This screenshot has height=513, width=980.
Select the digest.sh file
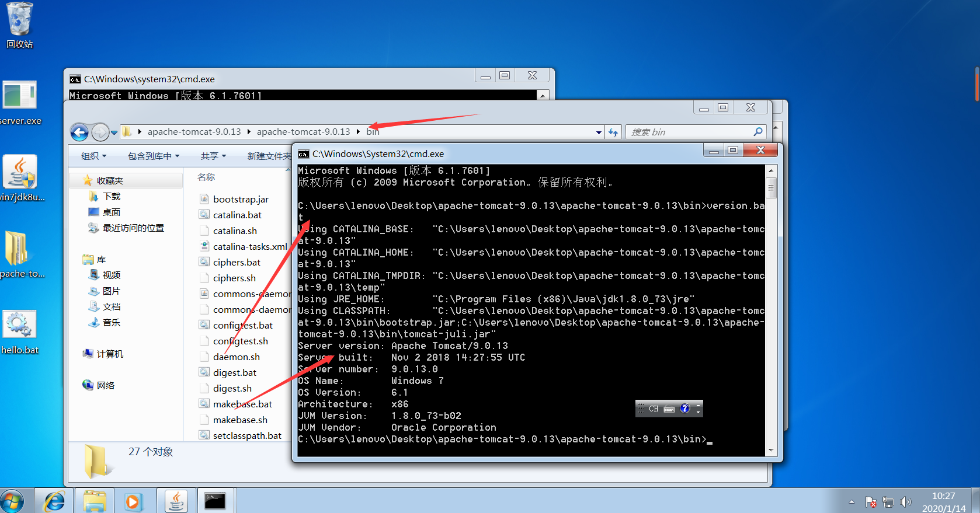point(232,388)
